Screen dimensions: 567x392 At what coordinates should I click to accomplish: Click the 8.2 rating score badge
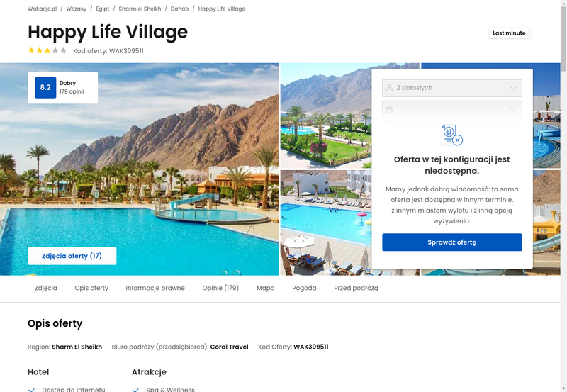tap(45, 87)
